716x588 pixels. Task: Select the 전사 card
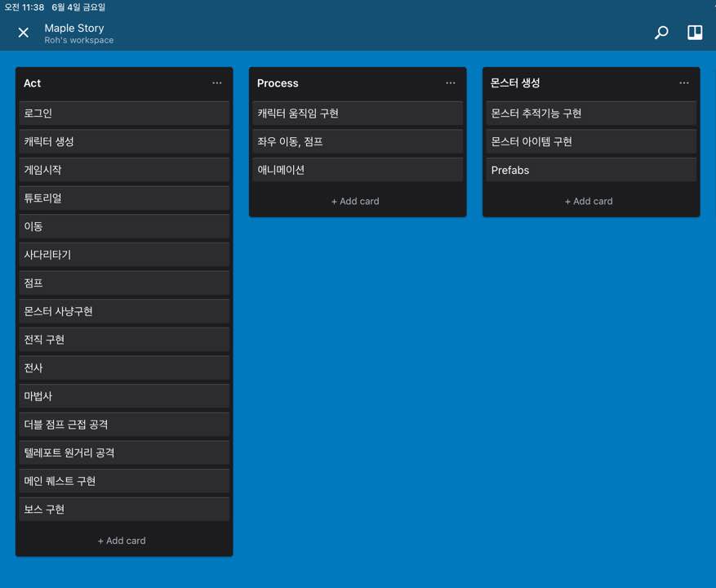(124, 368)
